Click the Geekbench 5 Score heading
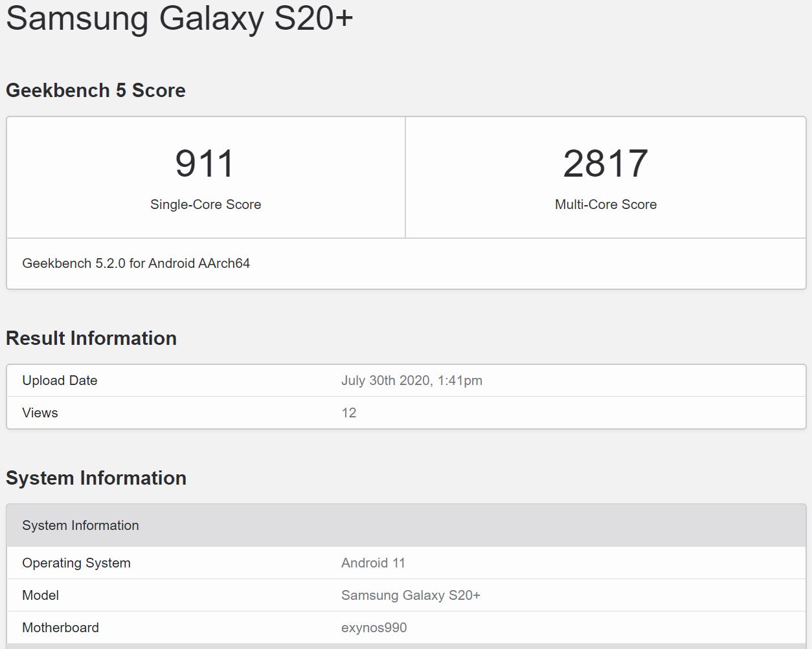 coord(96,91)
